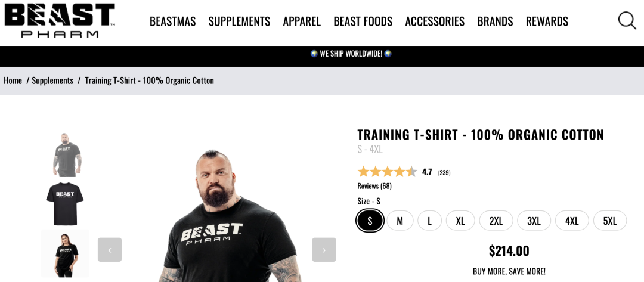Select size M option
Viewport: 644px width, 282px height.
[x=400, y=221]
